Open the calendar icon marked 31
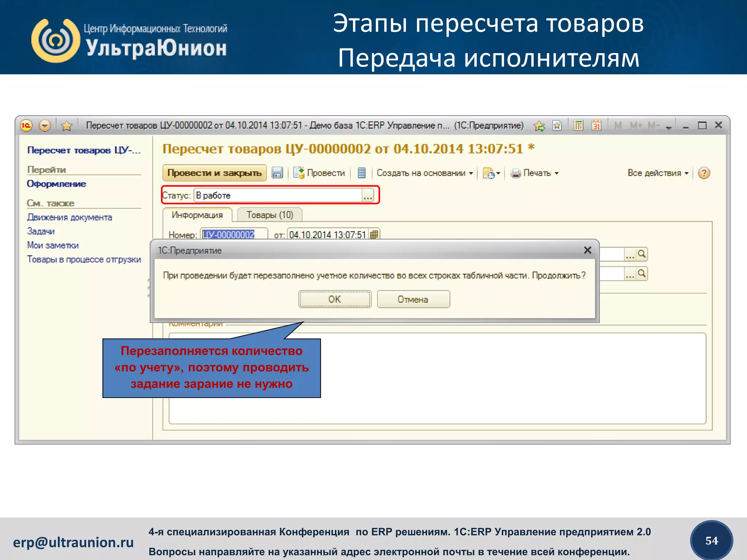This screenshot has height=560, width=747. [x=596, y=125]
